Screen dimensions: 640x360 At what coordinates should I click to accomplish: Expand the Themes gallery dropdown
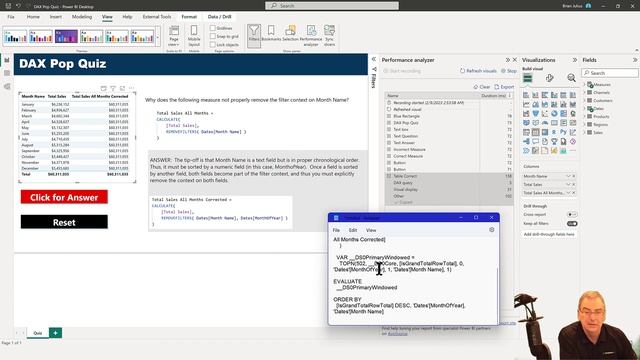(158, 37)
